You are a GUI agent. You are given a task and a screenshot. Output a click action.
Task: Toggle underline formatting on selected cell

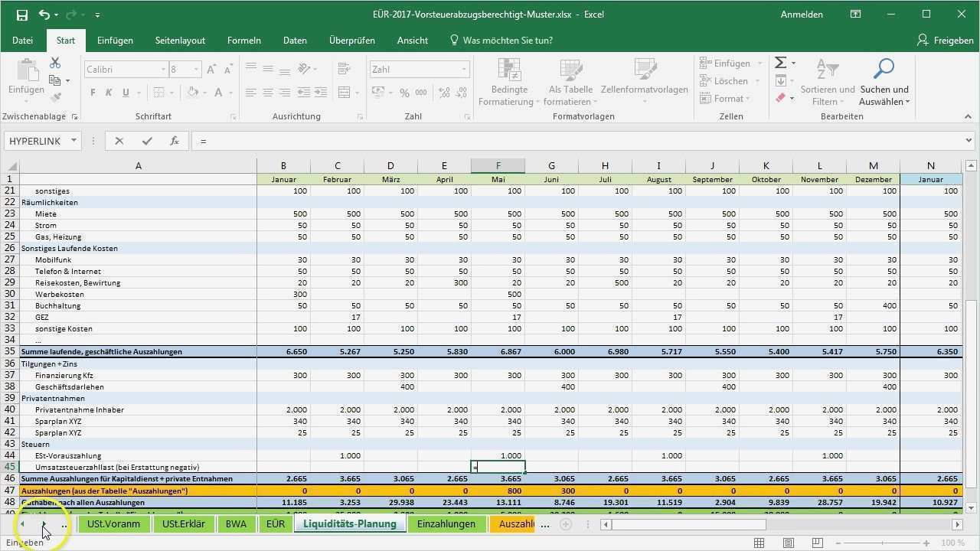[x=125, y=92]
